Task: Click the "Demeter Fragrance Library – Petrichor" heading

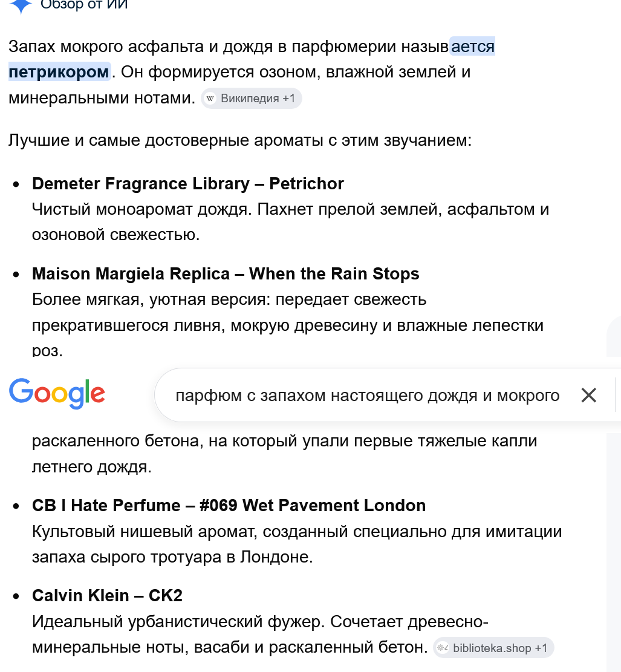Action: 187,183
